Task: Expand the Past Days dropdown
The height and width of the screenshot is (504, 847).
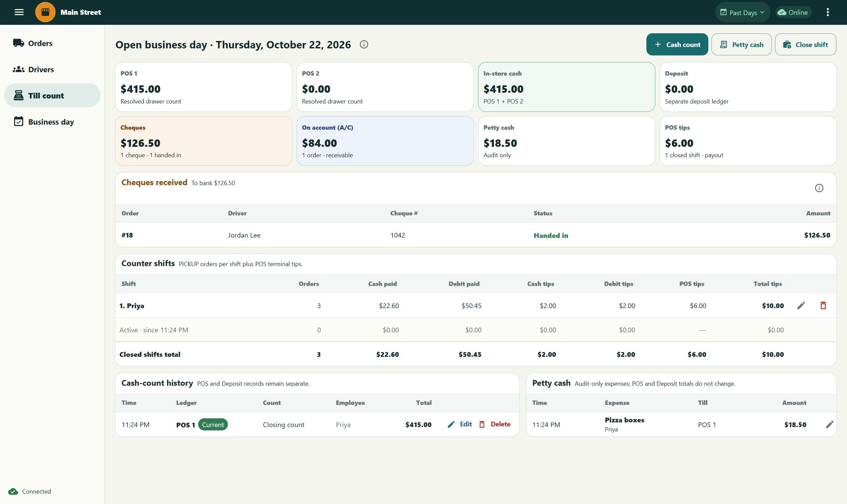Action: 742,12
